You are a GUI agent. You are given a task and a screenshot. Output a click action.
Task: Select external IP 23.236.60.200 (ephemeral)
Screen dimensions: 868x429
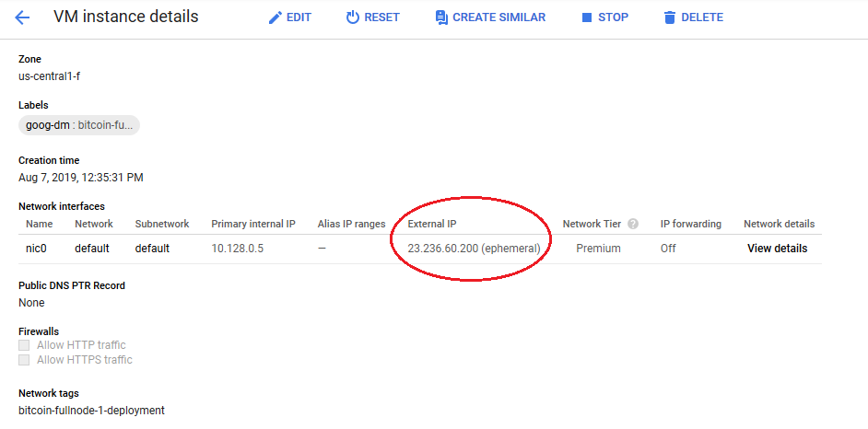tap(474, 249)
